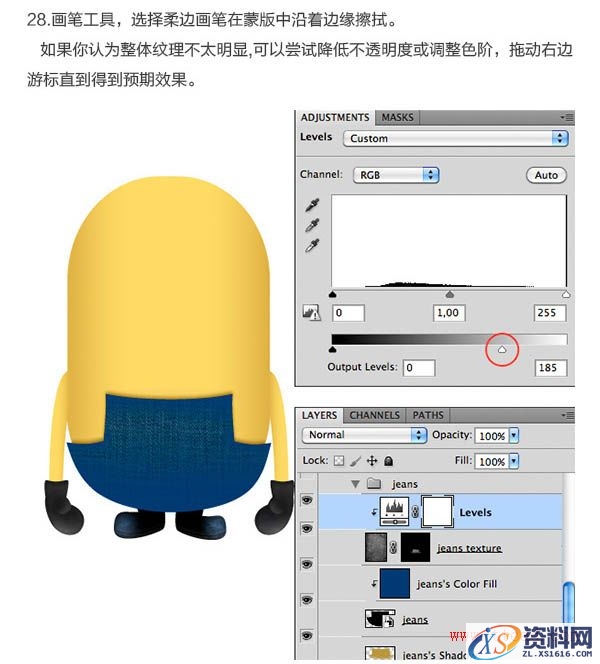Hide the Levels layer with eye icon
Screen dimensions: 600x664
pos(307,501)
